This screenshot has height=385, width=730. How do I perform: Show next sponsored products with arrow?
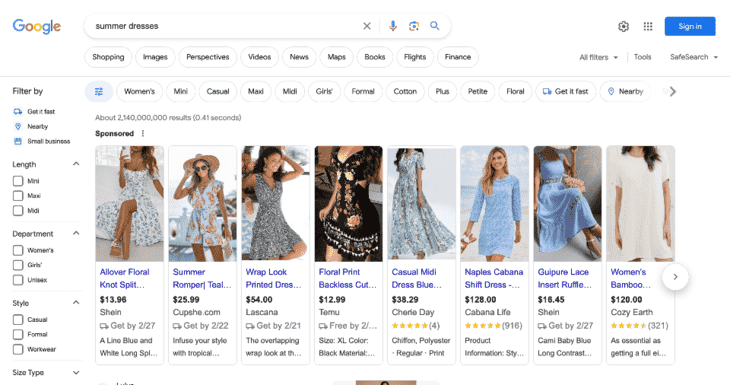675,277
